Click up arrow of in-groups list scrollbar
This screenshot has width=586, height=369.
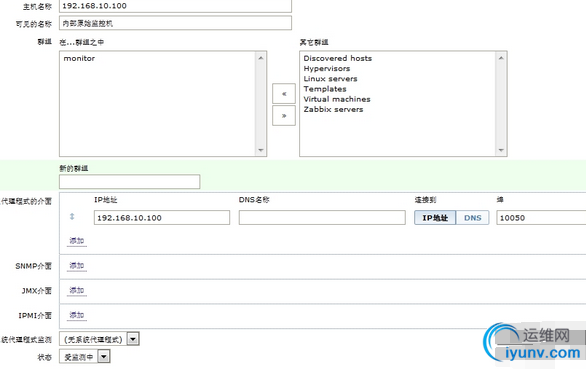(x=260, y=58)
